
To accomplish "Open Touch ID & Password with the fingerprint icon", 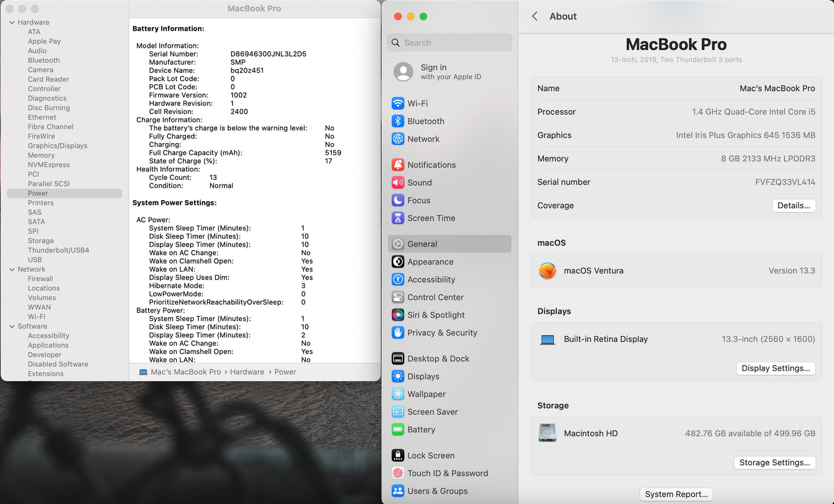I will click(x=398, y=473).
